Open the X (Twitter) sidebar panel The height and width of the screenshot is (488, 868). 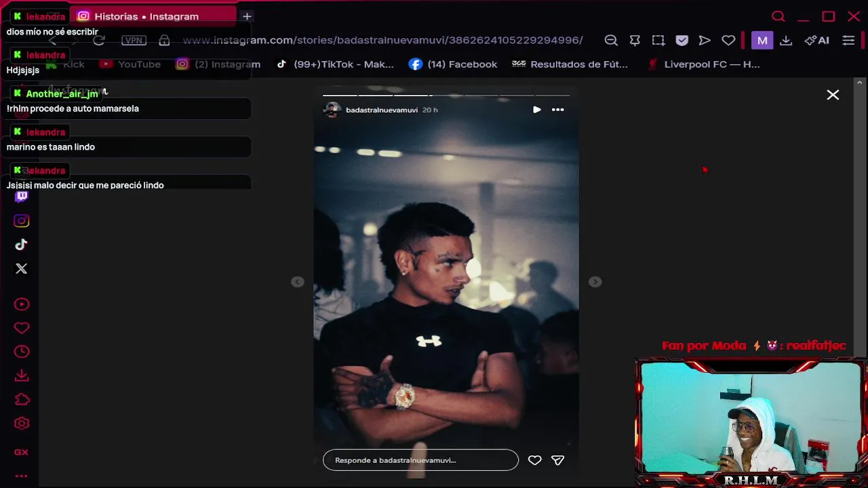click(22, 269)
